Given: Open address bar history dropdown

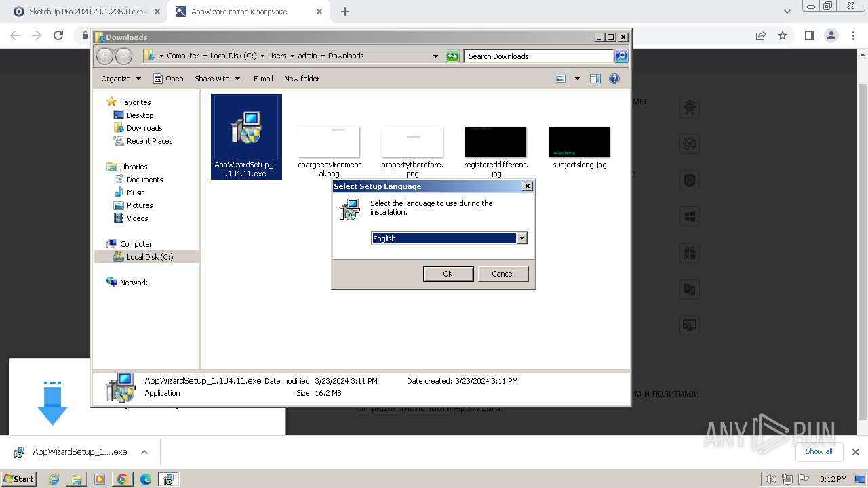Looking at the screenshot, I should tap(435, 56).
